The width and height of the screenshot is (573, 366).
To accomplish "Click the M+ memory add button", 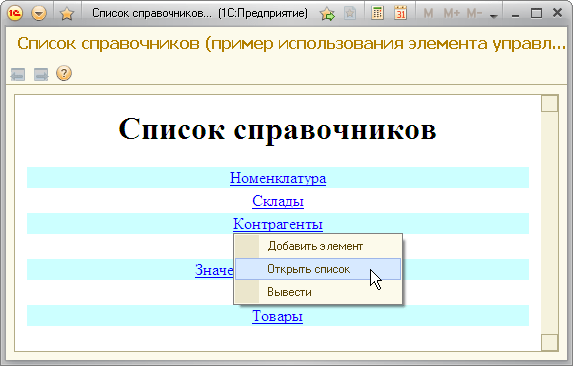I will tap(452, 14).
